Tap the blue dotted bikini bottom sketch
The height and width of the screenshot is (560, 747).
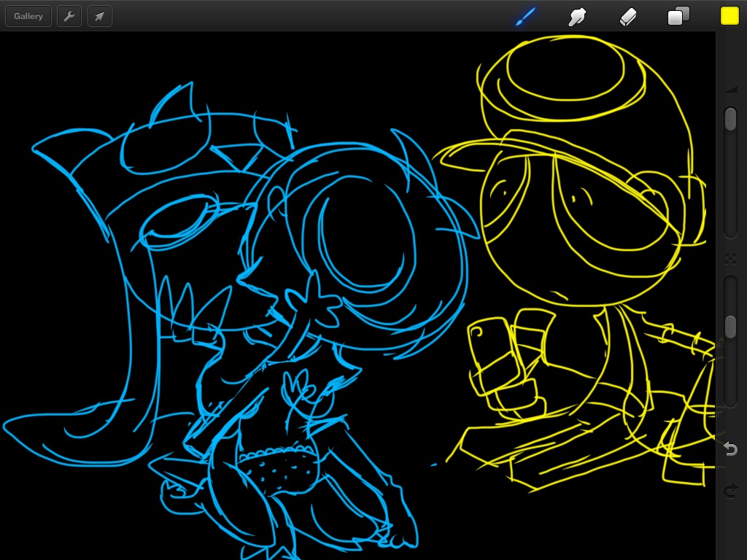coord(281,471)
